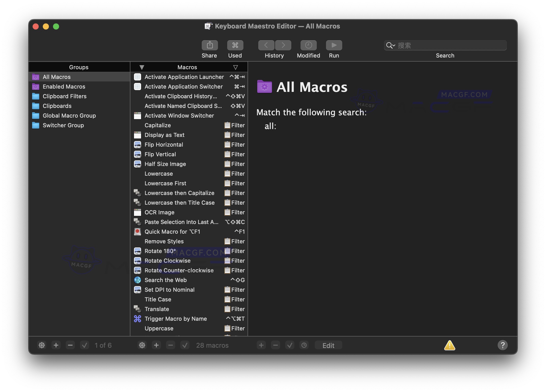Click the disclosure triangle left of Macros header
The image size is (546, 392).
tap(142, 67)
